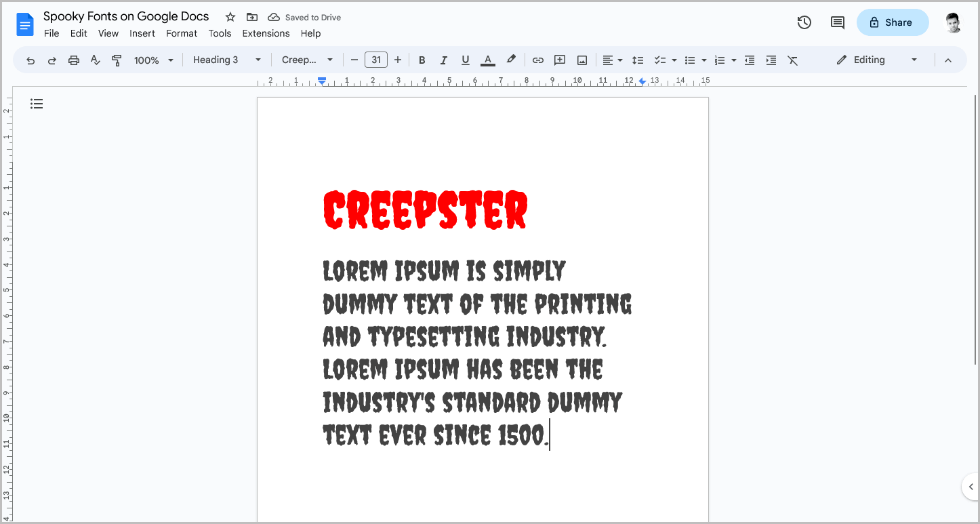Click the Share button
980x524 pixels.
[x=893, y=22]
